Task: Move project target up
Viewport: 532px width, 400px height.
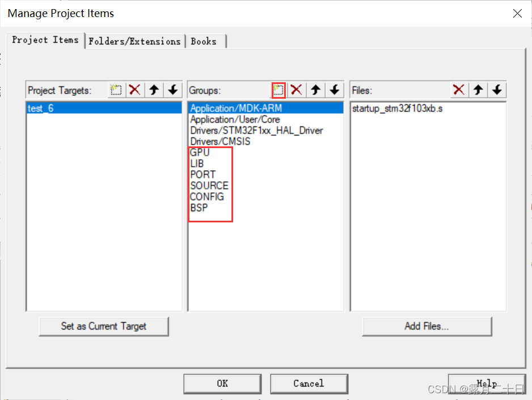Action: (x=154, y=90)
